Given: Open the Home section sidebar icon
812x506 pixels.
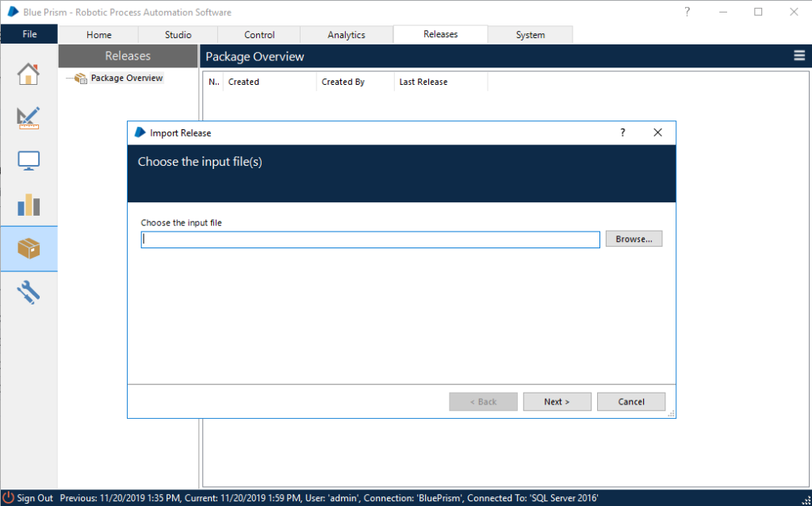Looking at the screenshot, I should pos(29,74).
